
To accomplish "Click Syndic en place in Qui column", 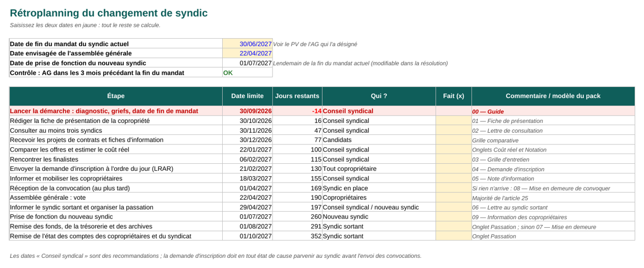I will pos(379,188).
